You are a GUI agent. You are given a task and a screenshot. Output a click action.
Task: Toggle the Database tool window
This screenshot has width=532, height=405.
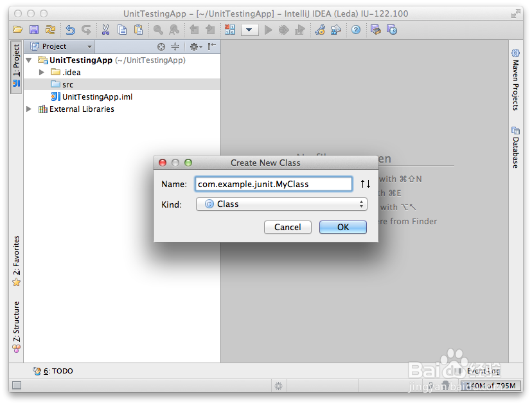coord(515,148)
